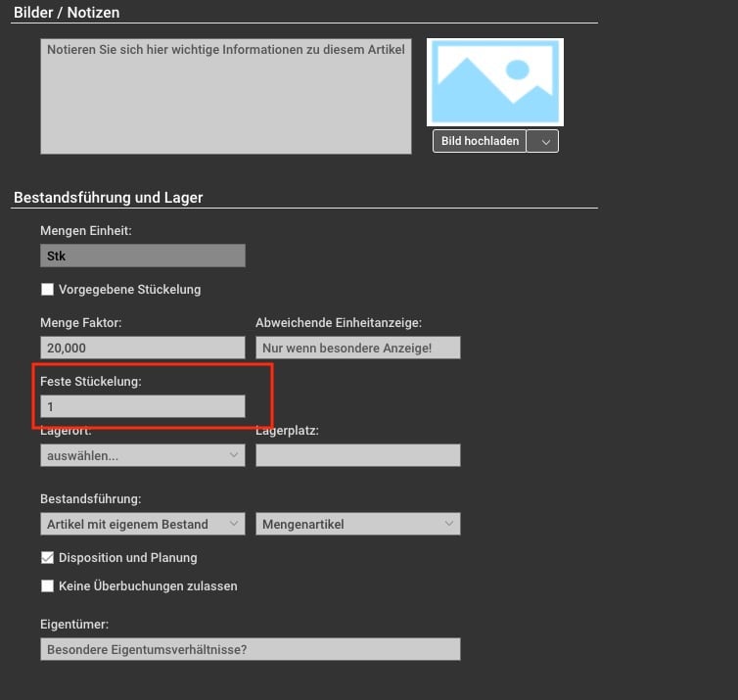Focus the Abweichende Einheitanzeige input

(x=357, y=348)
